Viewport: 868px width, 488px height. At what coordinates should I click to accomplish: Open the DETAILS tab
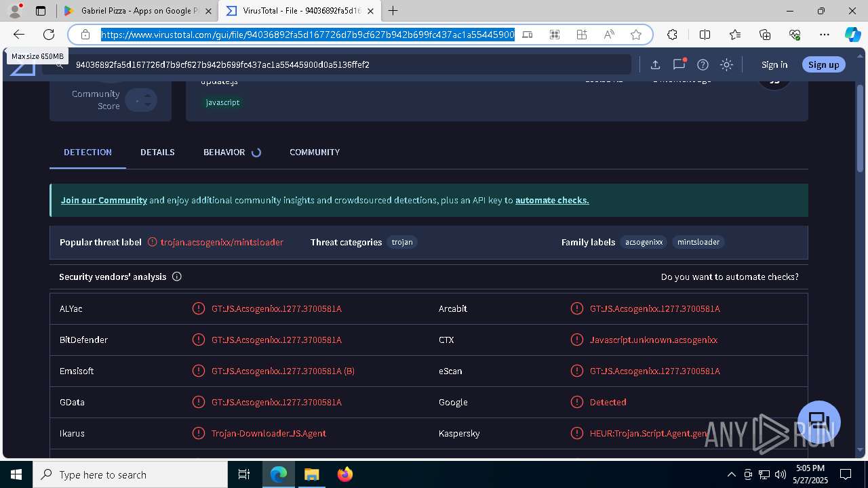(x=157, y=152)
